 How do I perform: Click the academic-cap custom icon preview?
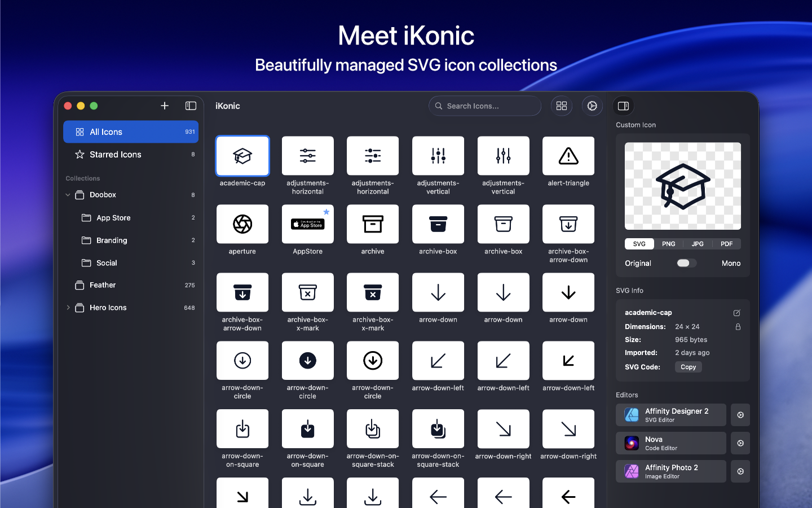point(683,186)
